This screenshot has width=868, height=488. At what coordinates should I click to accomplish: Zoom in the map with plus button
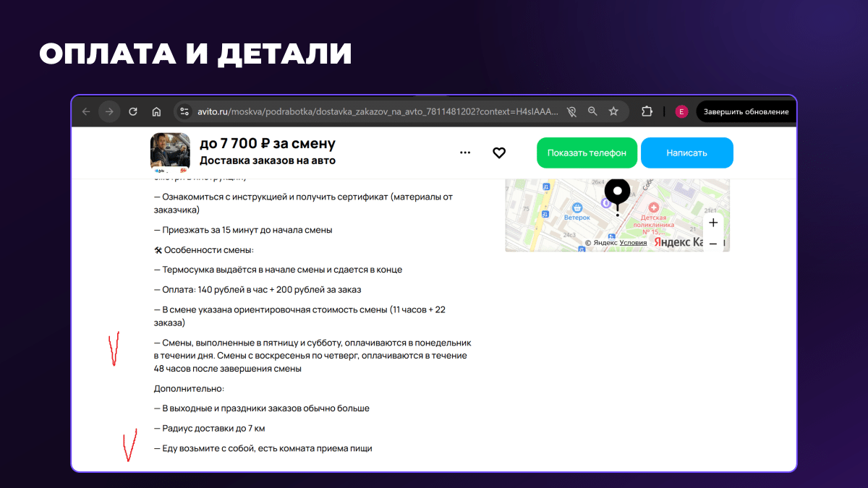(x=713, y=223)
